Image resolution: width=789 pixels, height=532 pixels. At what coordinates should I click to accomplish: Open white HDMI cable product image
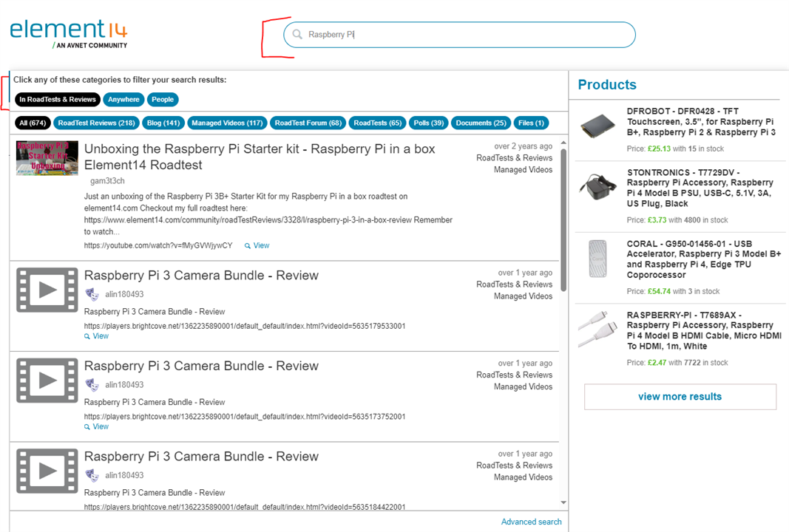tap(599, 329)
